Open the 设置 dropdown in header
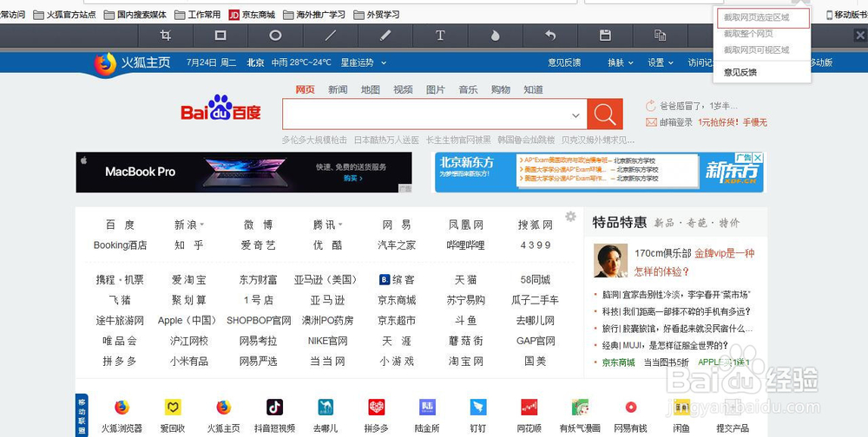 click(x=661, y=62)
